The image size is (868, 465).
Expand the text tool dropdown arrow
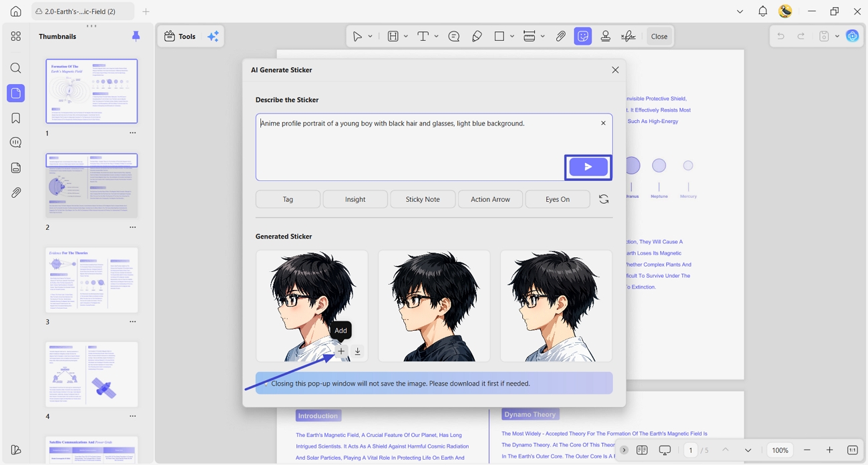[437, 37]
